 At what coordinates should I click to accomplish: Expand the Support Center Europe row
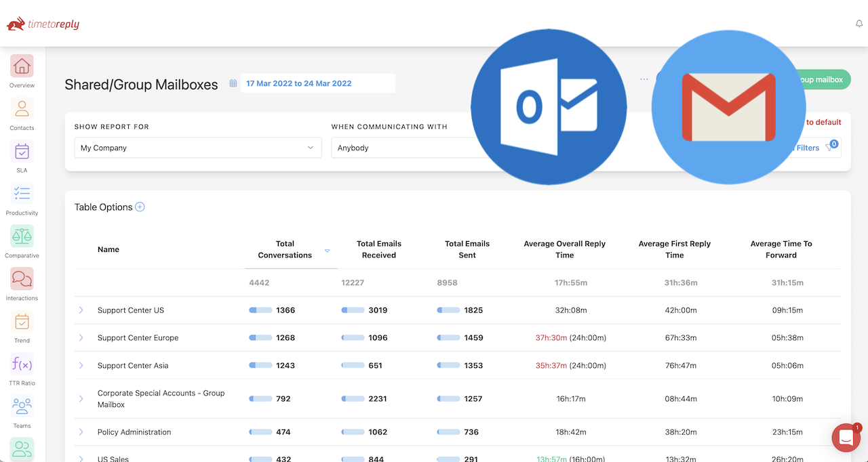pyautogui.click(x=81, y=338)
